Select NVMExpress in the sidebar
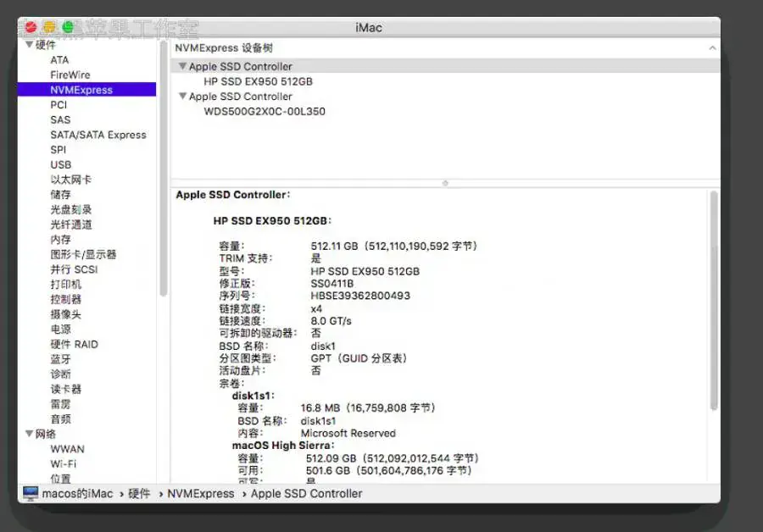Viewport: 763px width, 532px height. [x=86, y=90]
